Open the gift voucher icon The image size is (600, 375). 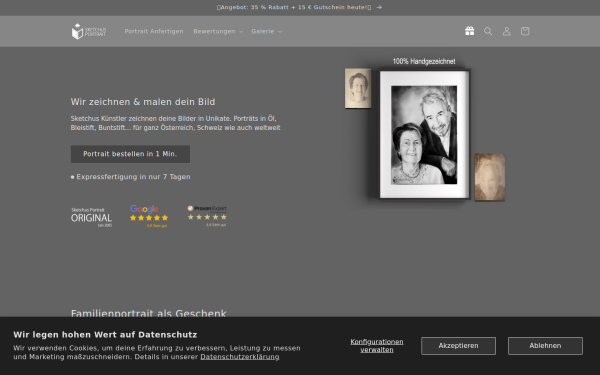[x=470, y=31]
